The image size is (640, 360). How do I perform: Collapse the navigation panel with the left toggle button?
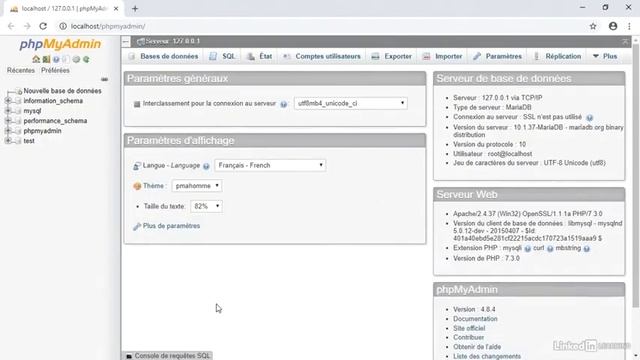126,41
